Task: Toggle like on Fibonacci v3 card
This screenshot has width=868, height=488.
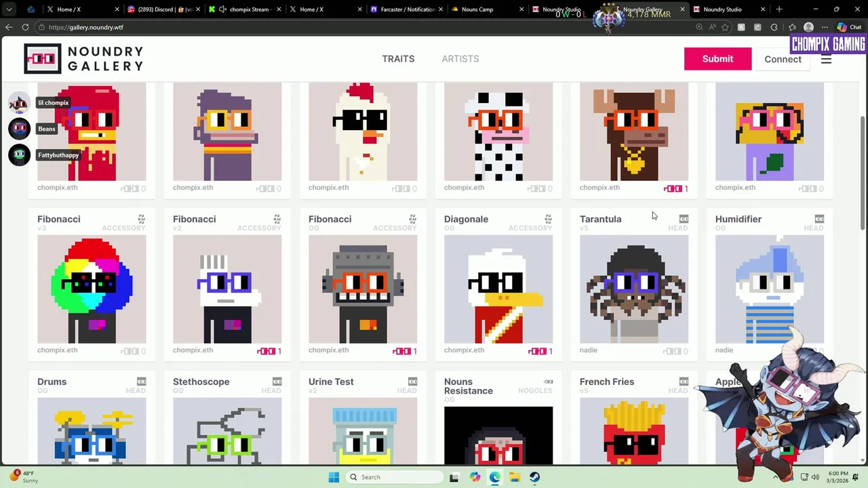Action: [x=134, y=351]
